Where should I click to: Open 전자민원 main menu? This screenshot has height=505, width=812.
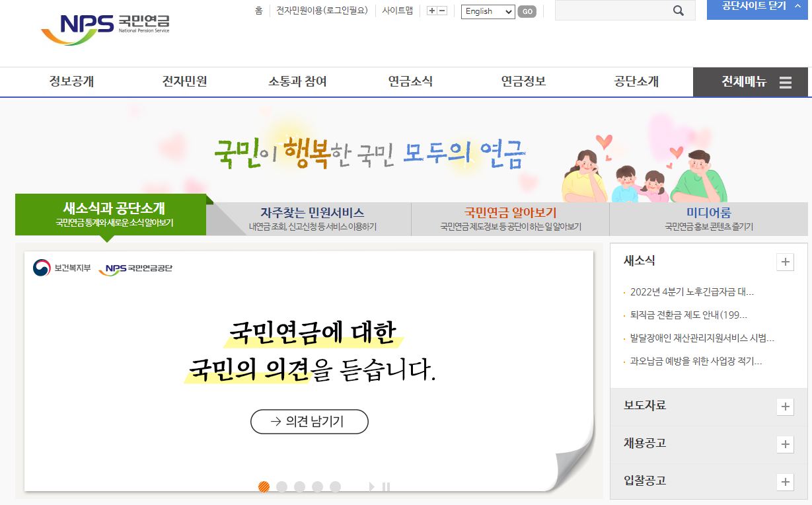(185, 82)
